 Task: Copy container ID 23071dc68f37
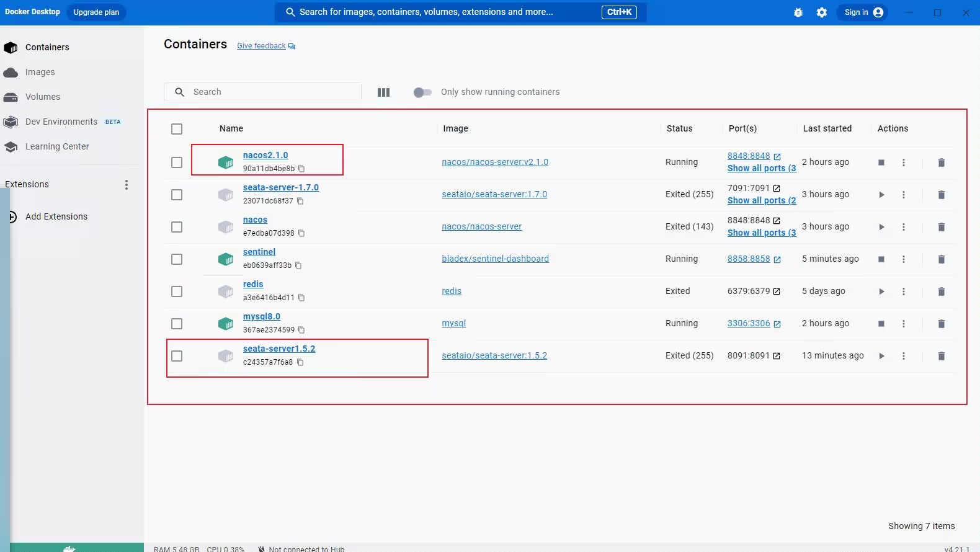[x=300, y=201]
